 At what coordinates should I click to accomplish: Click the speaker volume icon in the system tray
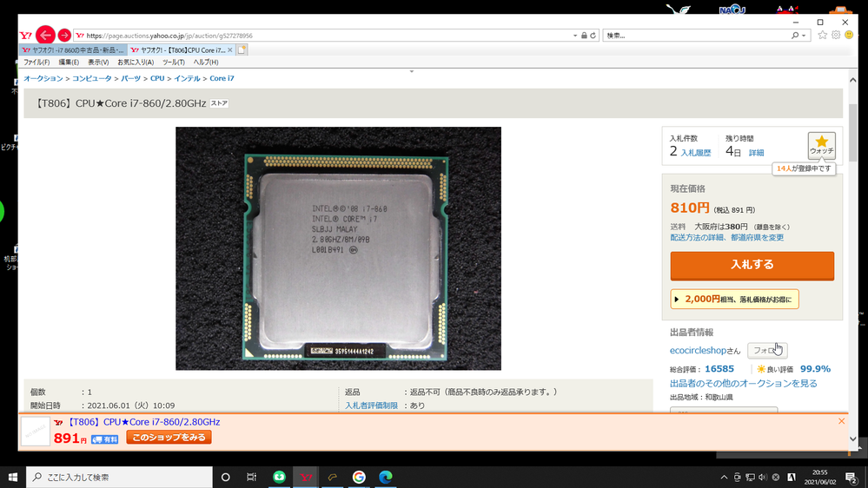pyautogui.click(x=762, y=477)
